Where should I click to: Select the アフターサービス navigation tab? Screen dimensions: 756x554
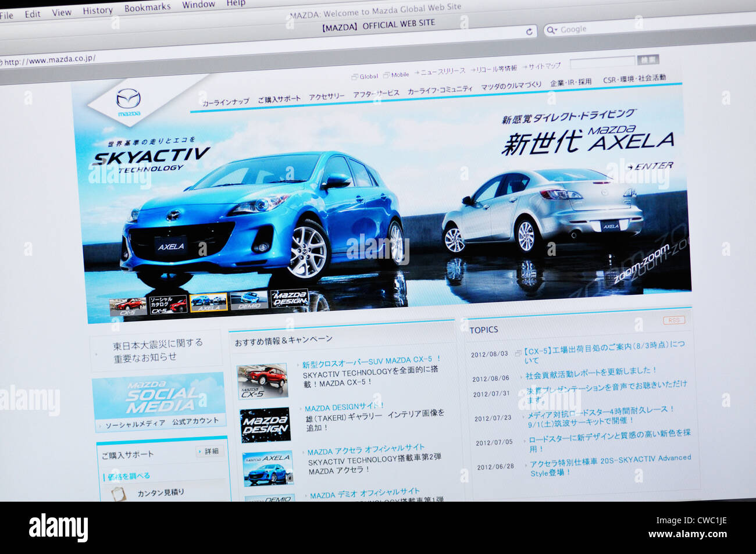[x=376, y=93]
